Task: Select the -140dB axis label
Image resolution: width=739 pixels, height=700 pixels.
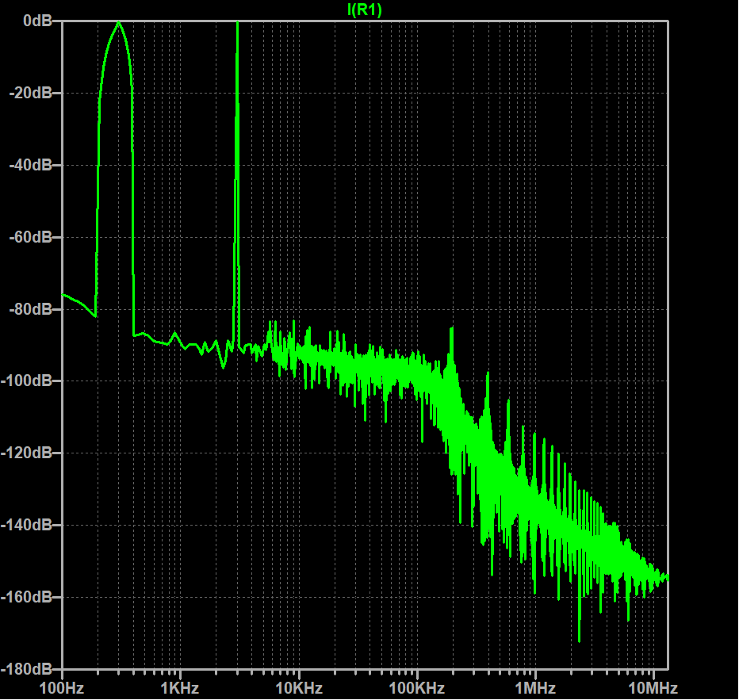Action: pyautogui.click(x=26, y=525)
